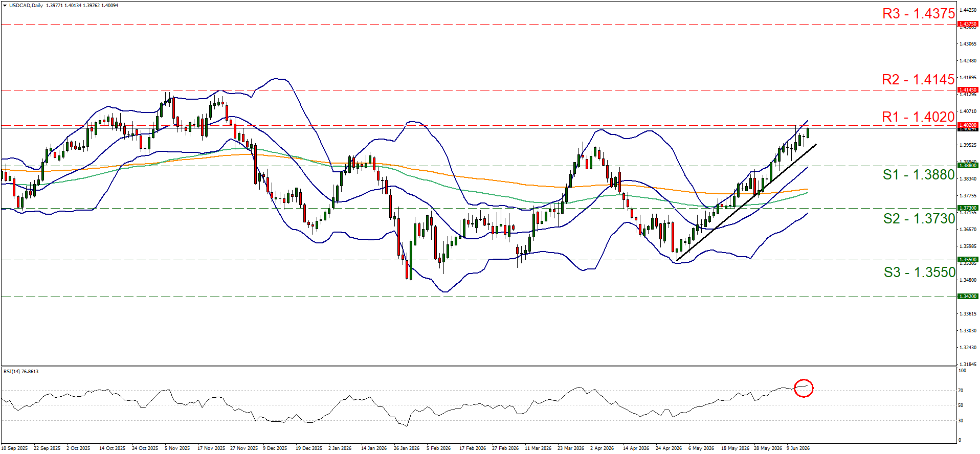This screenshot has width=980, height=454.
Task: Click the RSI(14) 76.8613 indicator label
Action: [x=21, y=372]
